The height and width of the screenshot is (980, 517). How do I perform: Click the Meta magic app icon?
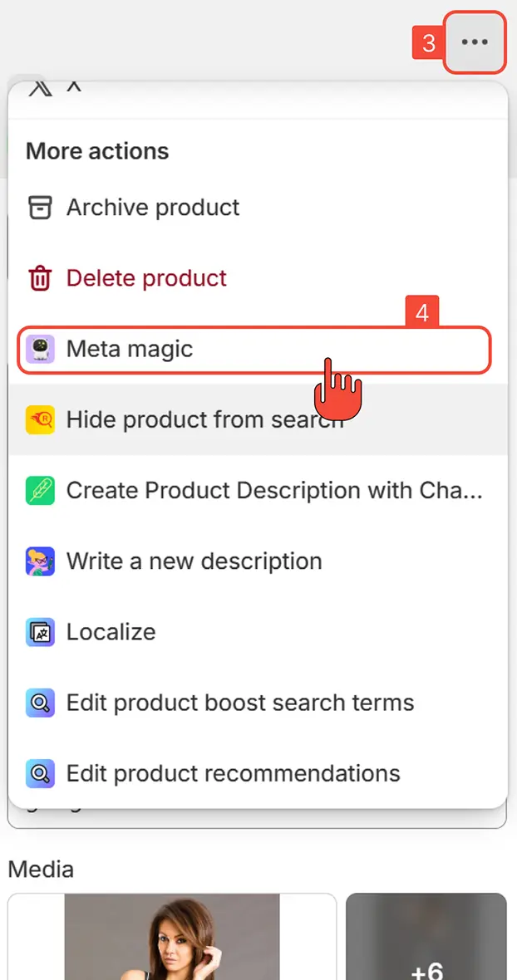point(39,350)
